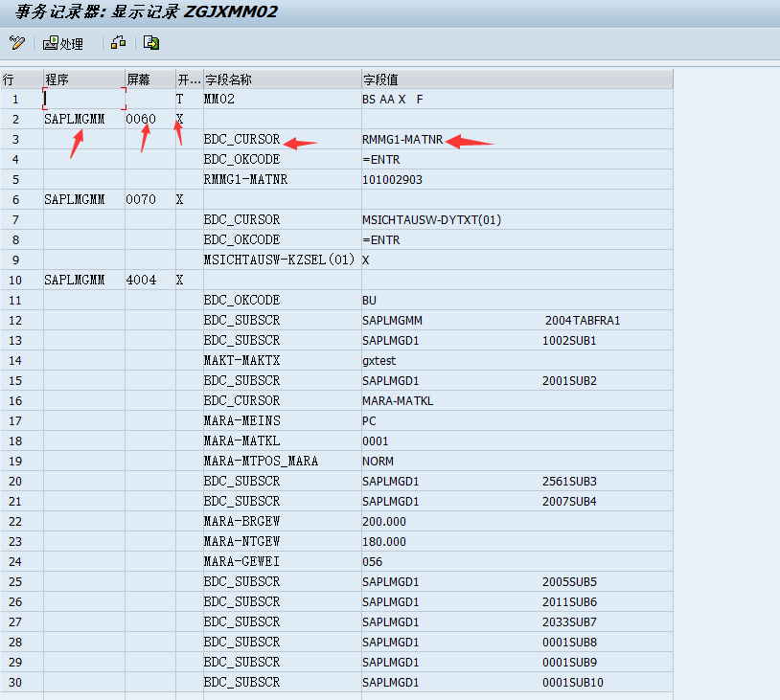Click BDC_OKCODE field name in row 4
Viewport: 780px width, 700px height.
(x=241, y=160)
